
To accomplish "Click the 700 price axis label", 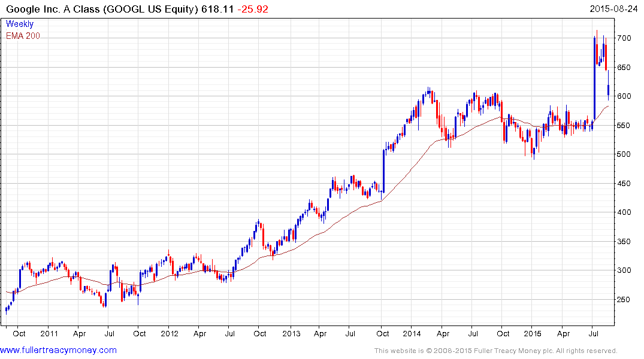I will coord(624,38).
